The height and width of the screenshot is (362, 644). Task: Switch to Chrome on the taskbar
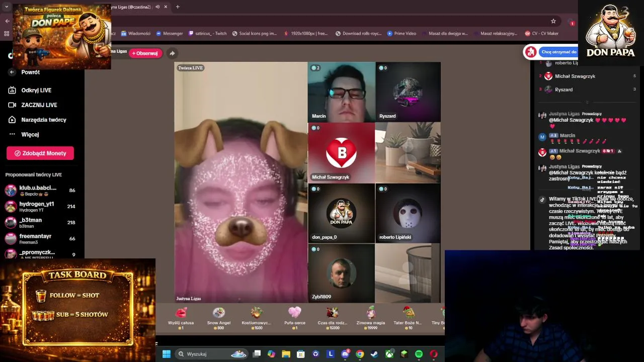[x=360, y=354]
